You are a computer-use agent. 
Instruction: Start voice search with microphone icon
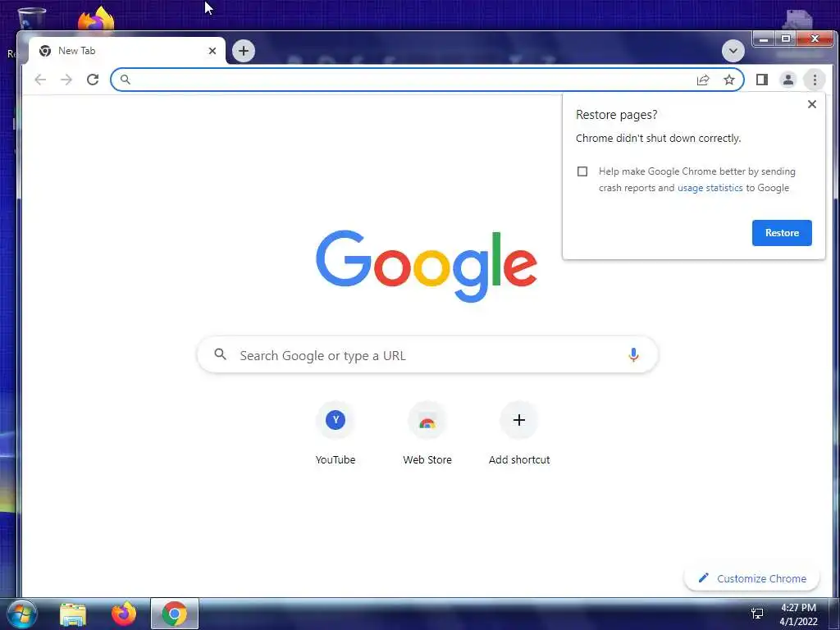[633, 354]
